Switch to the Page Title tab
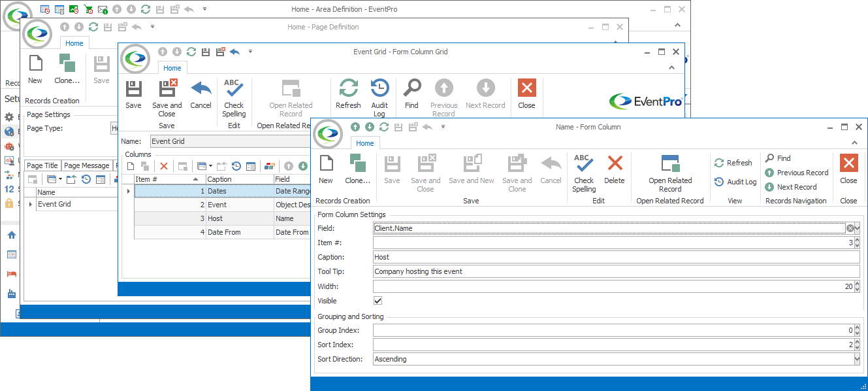This screenshot has width=868, height=391. click(42, 165)
